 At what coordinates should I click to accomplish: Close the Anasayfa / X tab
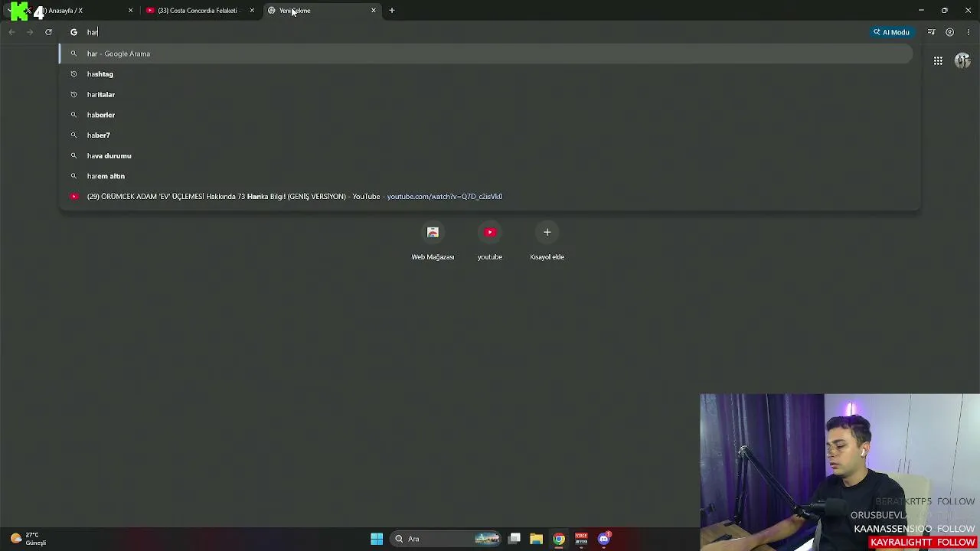(130, 11)
